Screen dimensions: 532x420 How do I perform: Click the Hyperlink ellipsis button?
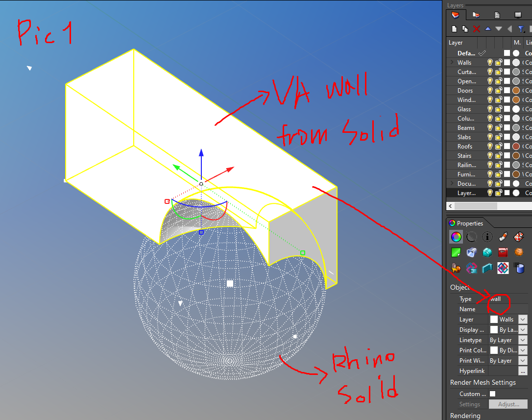point(523,371)
